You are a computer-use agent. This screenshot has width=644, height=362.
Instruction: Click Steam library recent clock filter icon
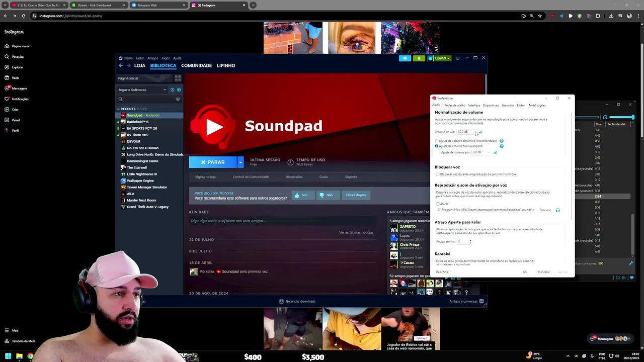[172, 89]
